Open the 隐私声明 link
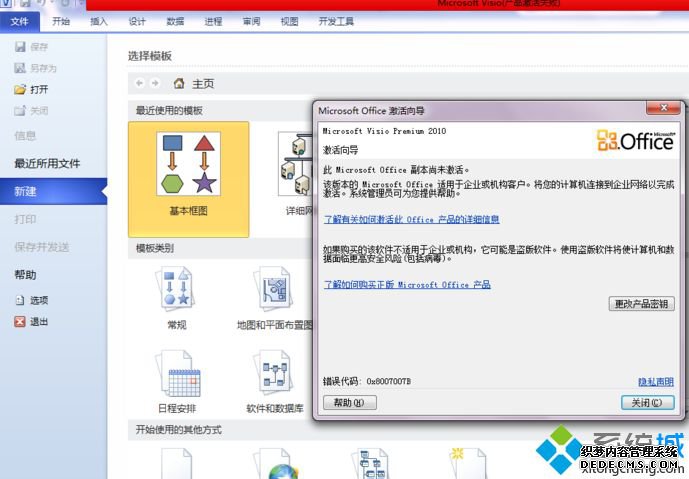Screen dimensions: 689x479 click(x=656, y=382)
